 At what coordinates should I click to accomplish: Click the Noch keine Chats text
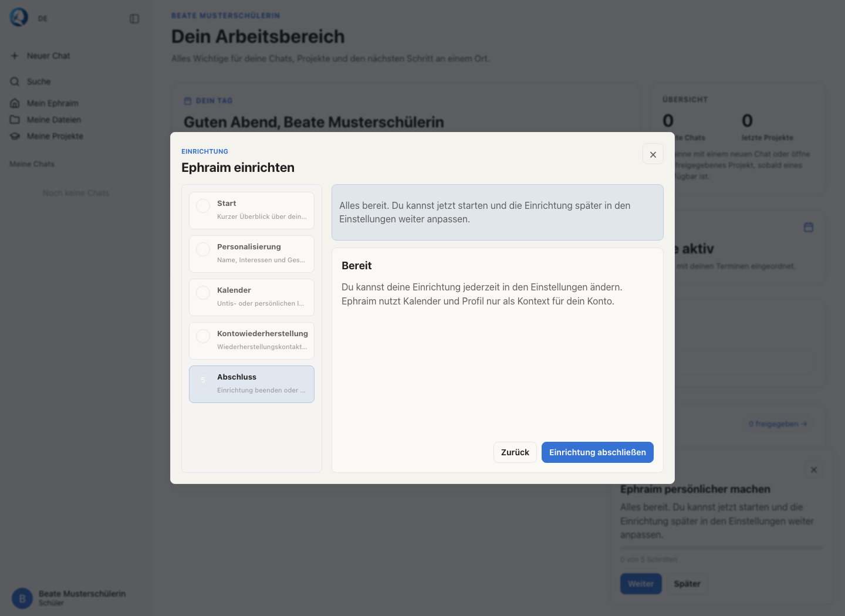[x=76, y=193]
